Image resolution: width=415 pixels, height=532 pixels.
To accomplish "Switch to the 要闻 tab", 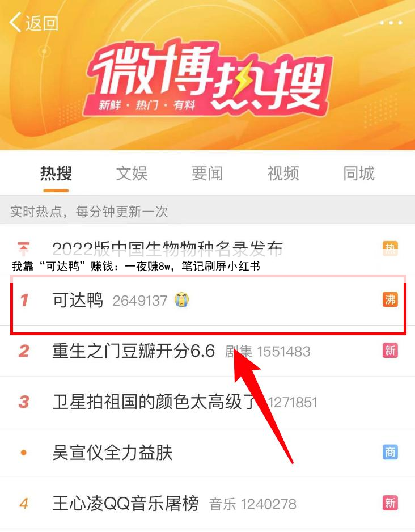I will (x=207, y=174).
